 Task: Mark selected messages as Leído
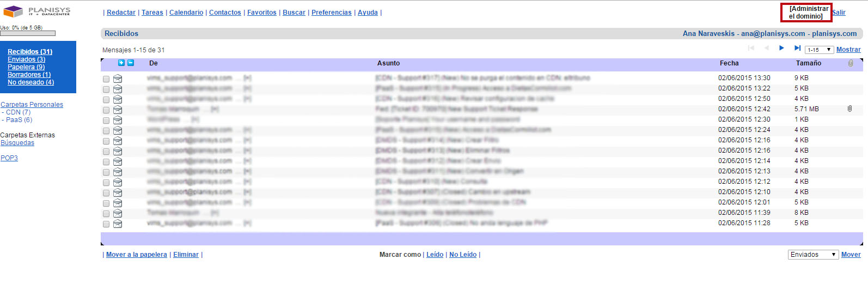point(435,255)
